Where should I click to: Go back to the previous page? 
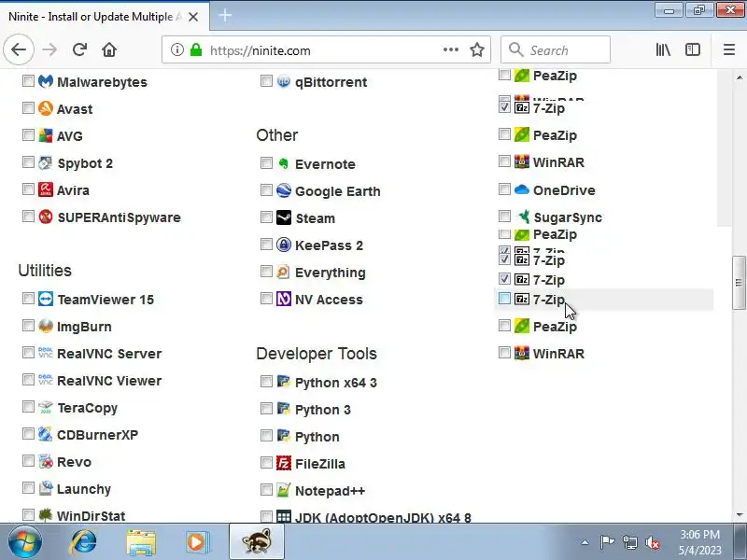point(19,49)
